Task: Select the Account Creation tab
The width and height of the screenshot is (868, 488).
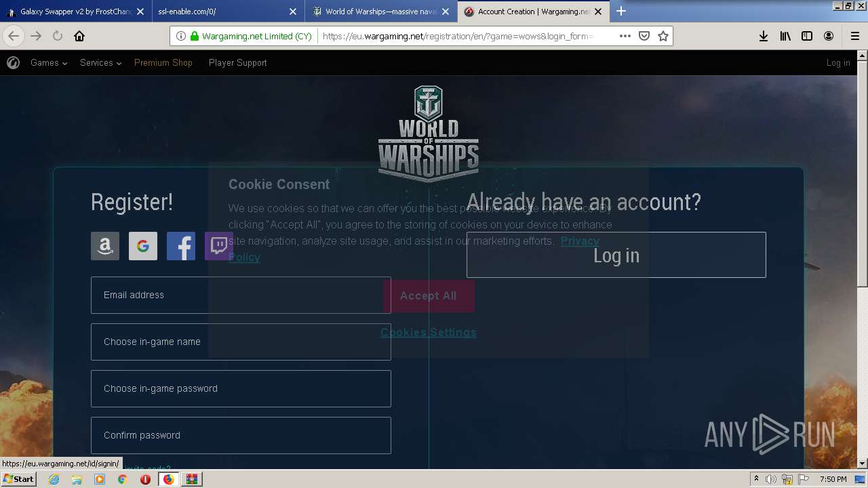Action: point(533,12)
